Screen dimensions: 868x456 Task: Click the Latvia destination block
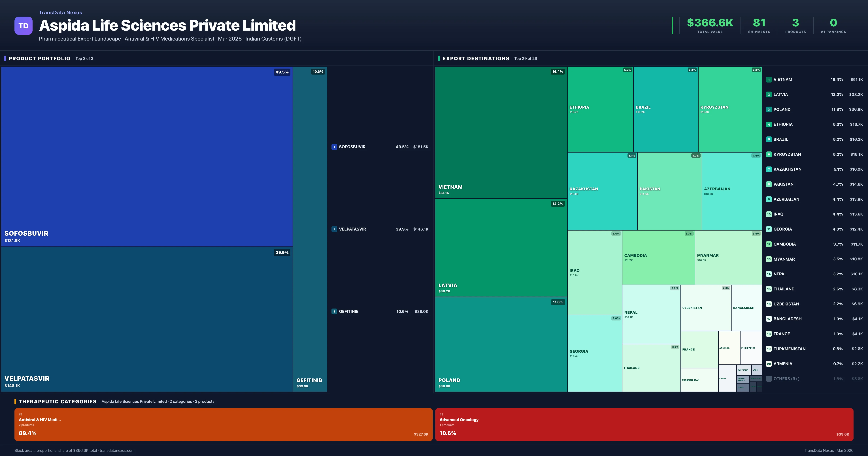tap(501, 248)
